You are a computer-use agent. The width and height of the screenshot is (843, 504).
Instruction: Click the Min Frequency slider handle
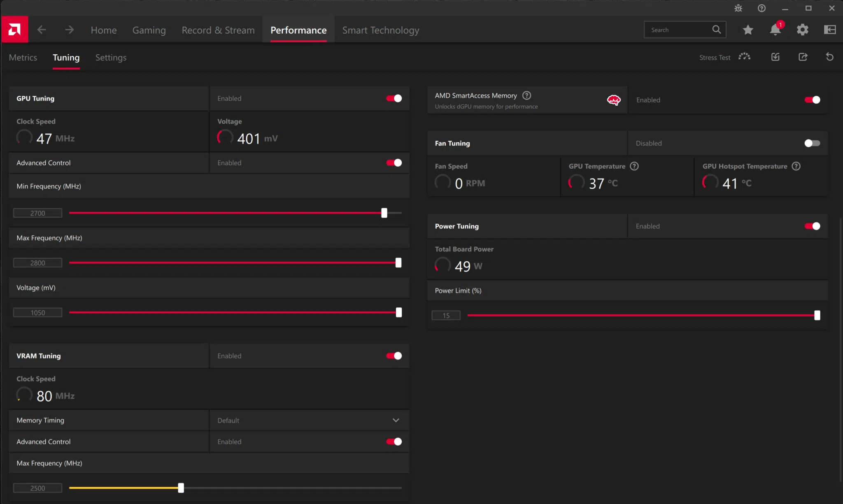tap(384, 213)
